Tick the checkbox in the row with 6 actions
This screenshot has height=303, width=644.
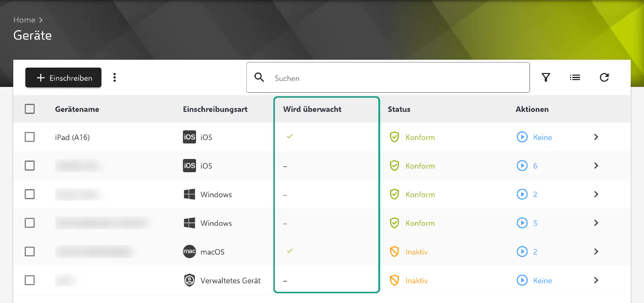(x=30, y=166)
